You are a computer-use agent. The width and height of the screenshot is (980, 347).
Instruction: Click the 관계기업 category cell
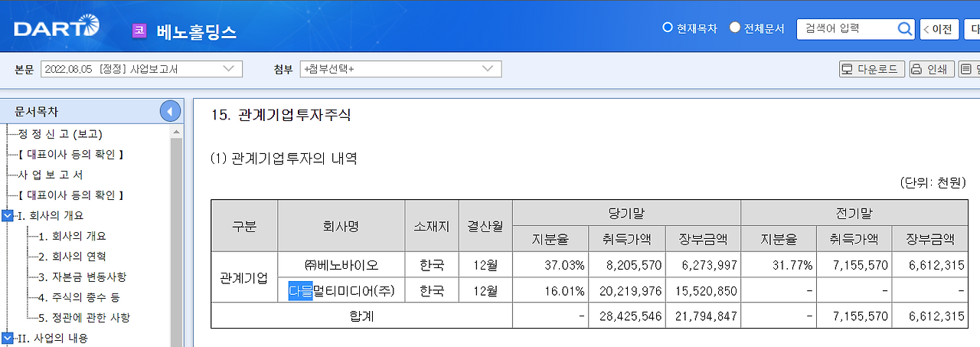tap(244, 277)
